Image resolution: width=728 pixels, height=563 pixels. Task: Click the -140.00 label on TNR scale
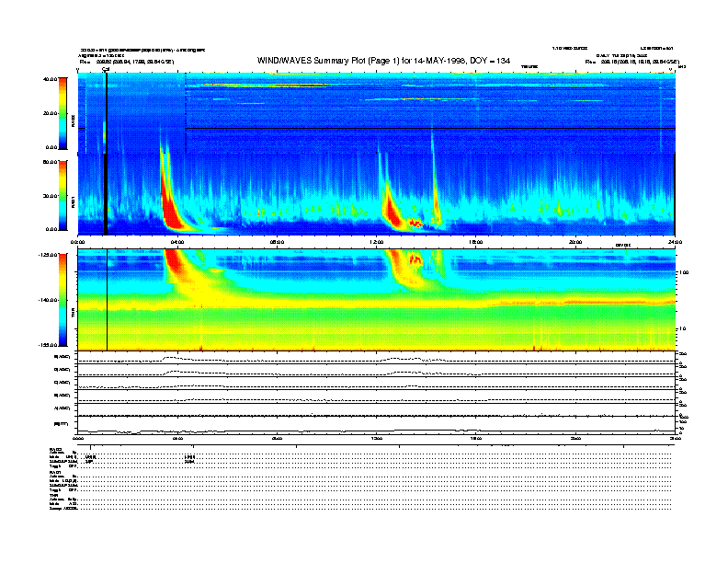tap(48, 300)
